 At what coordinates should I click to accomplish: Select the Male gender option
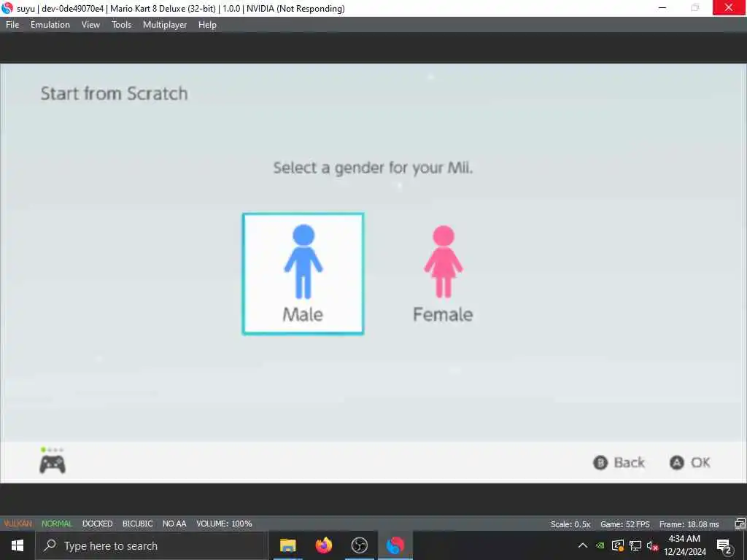(303, 274)
